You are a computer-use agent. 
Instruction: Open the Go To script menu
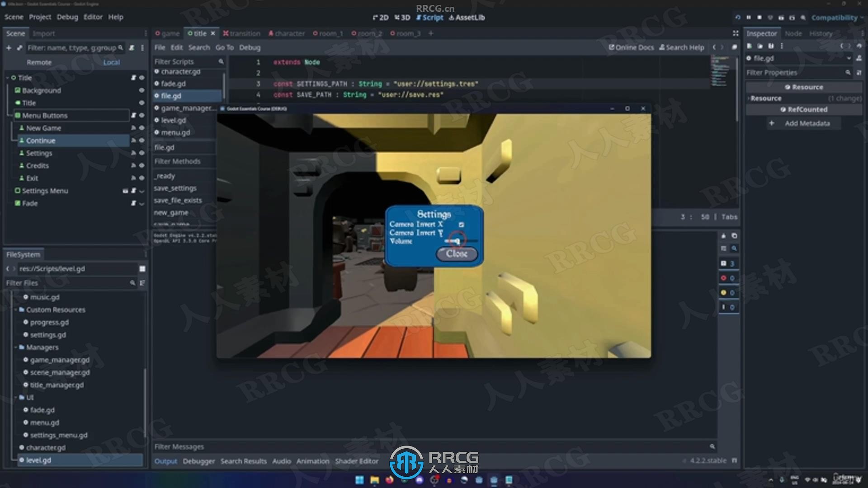(224, 47)
